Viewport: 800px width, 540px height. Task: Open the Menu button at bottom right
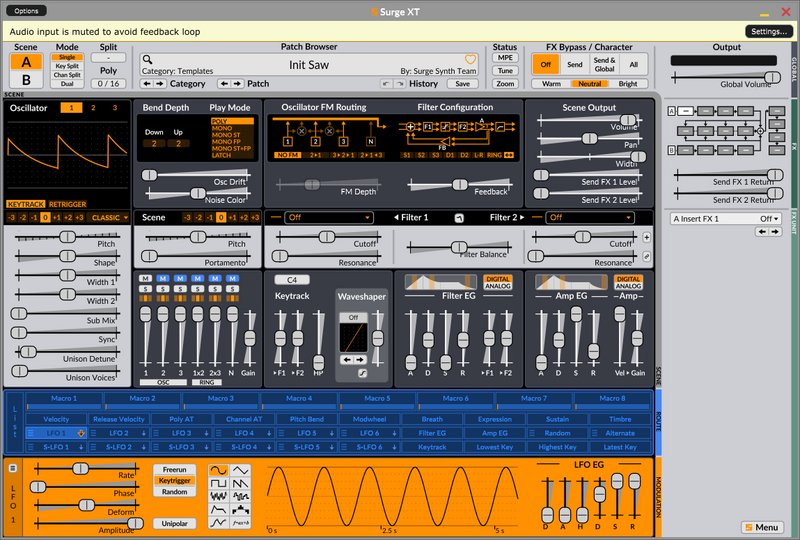click(x=762, y=527)
